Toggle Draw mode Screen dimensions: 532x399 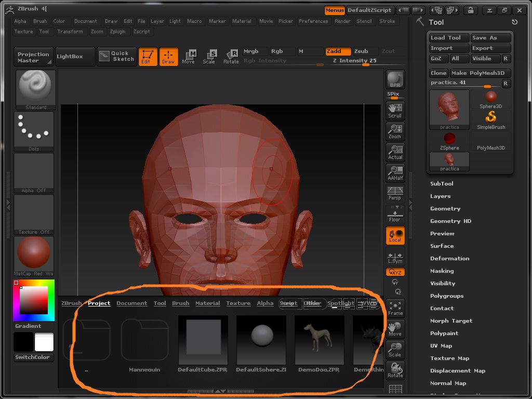point(169,57)
